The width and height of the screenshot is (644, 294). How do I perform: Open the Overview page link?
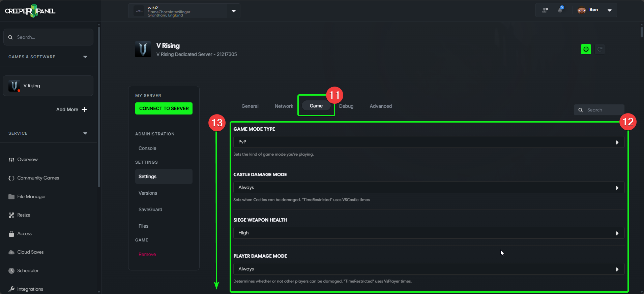(x=27, y=160)
